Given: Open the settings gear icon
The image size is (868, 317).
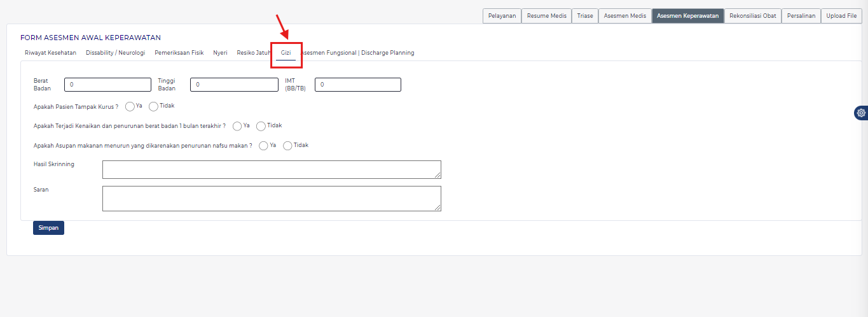Looking at the screenshot, I should [861, 113].
